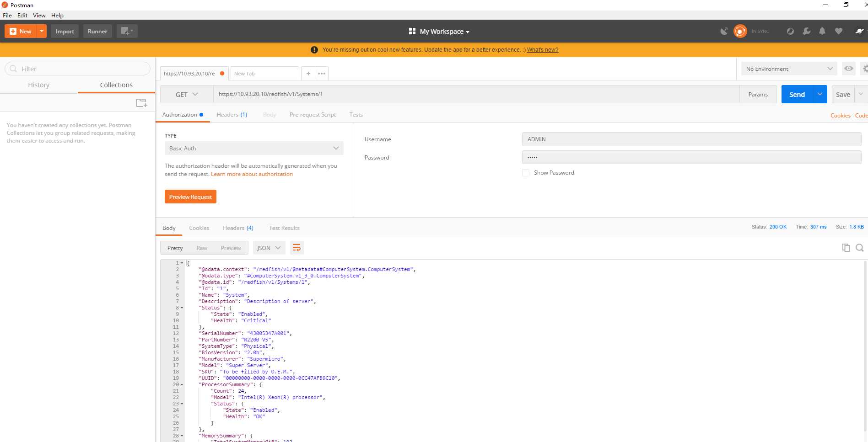Click the satellite capture requests icon
Image resolution: width=868 pixels, height=442 pixels.
pyautogui.click(x=724, y=31)
